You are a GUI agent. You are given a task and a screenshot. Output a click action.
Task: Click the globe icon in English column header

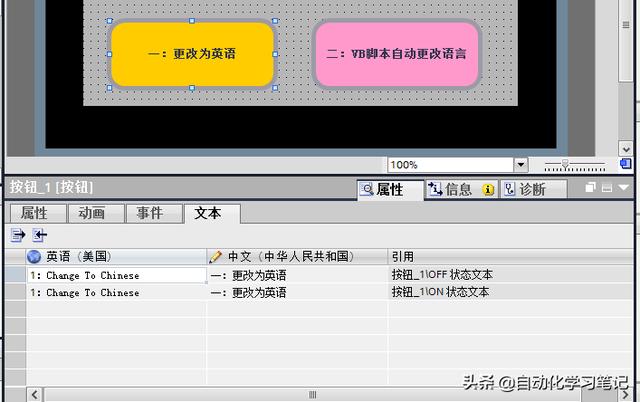tap(34, 257)
